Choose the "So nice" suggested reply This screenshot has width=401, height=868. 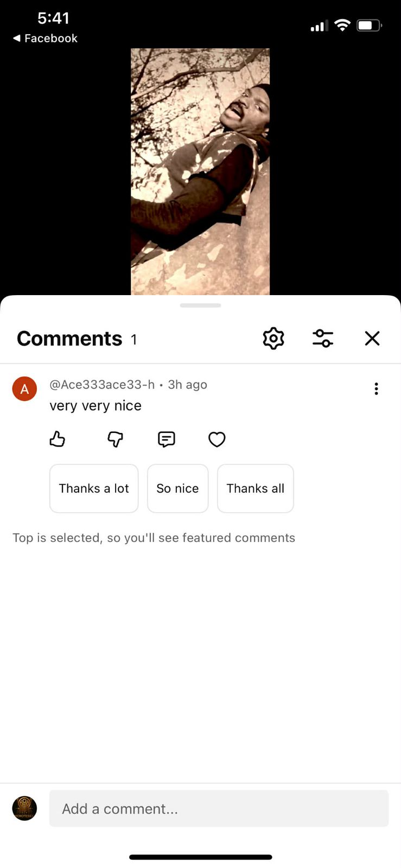point(177,488)
